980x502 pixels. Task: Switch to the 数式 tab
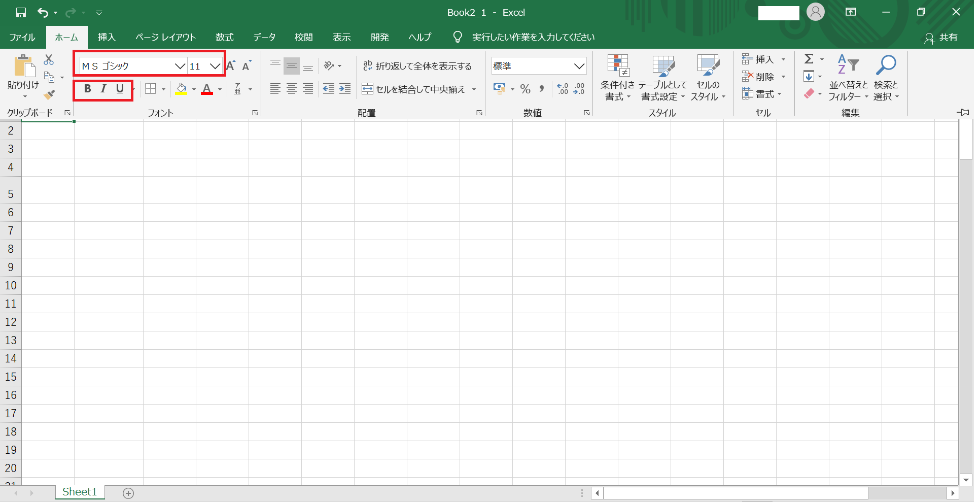225,38
